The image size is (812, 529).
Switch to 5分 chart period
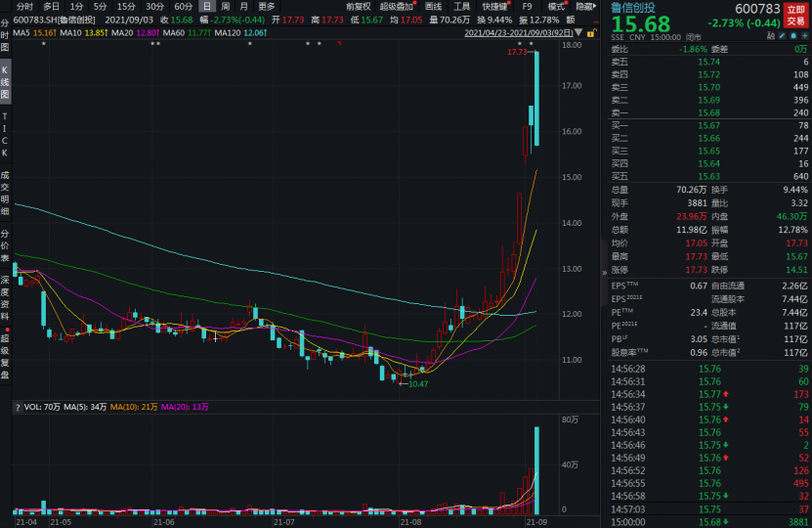(100, 6)
